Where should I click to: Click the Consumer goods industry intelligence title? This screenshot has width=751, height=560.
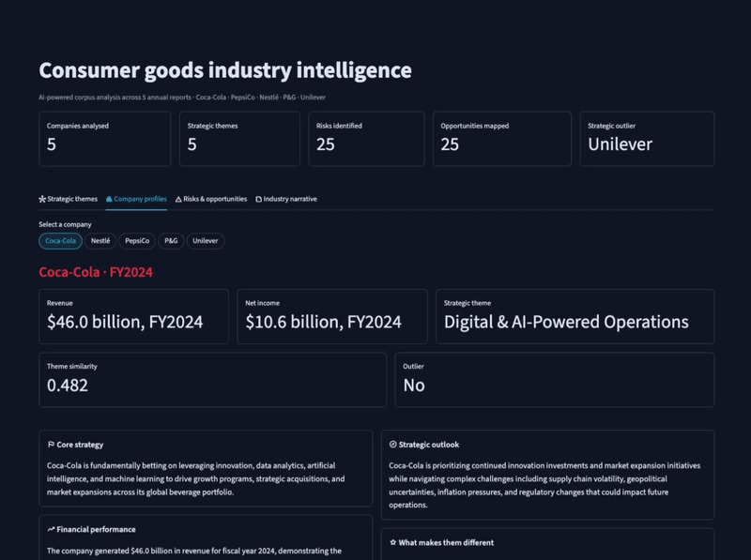[225, 71]
